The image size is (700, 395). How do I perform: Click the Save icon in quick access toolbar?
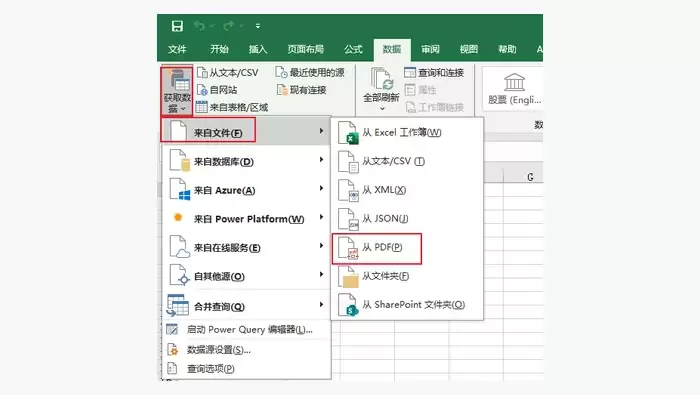(x=177, y=26)
